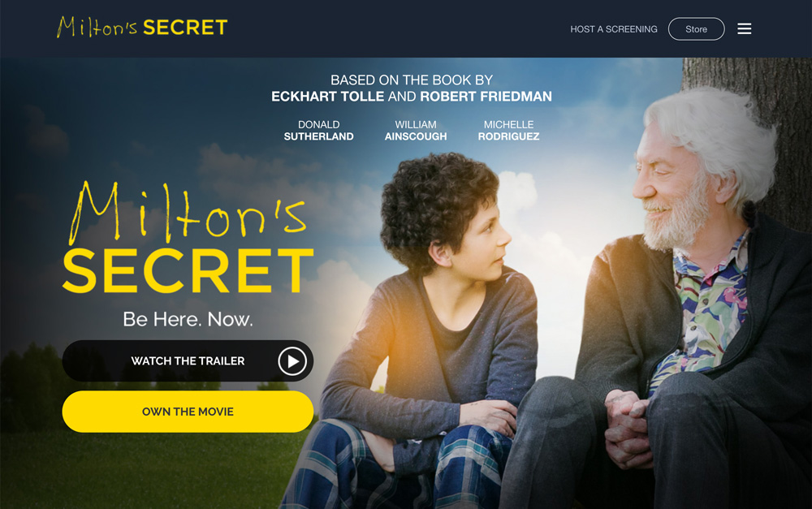Select the Donald Sutherland cast name
Viewport: 812px width, 509px height.
click(x=318, y=131)
